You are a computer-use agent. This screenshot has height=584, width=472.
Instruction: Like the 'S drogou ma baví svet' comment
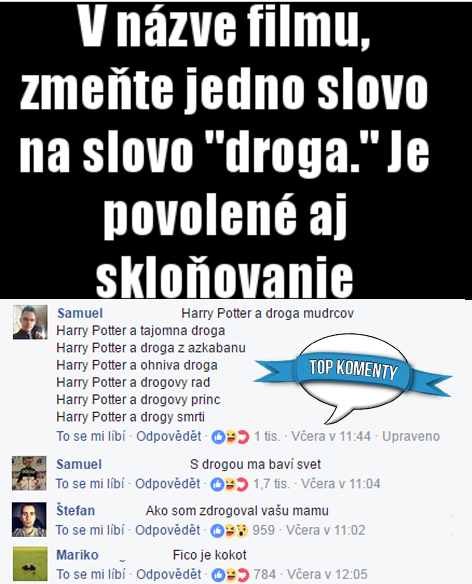pos(90,484)
